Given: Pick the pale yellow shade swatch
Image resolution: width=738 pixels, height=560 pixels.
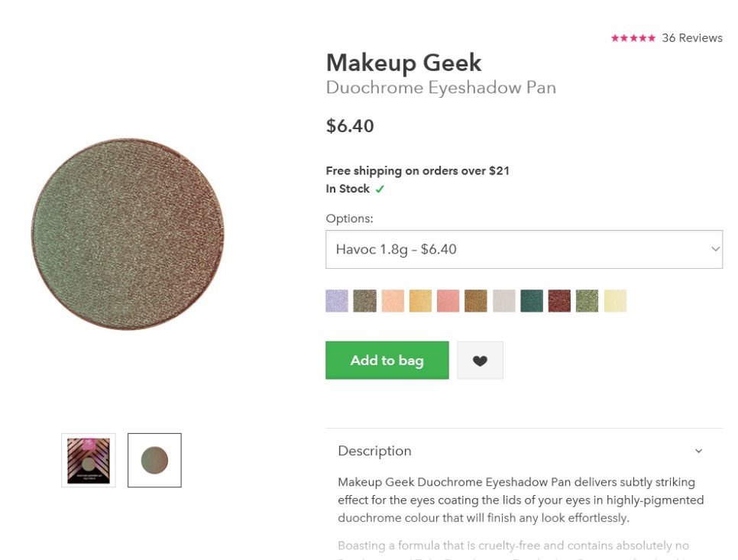Looking at the screenshot, I should pos(615,301).
